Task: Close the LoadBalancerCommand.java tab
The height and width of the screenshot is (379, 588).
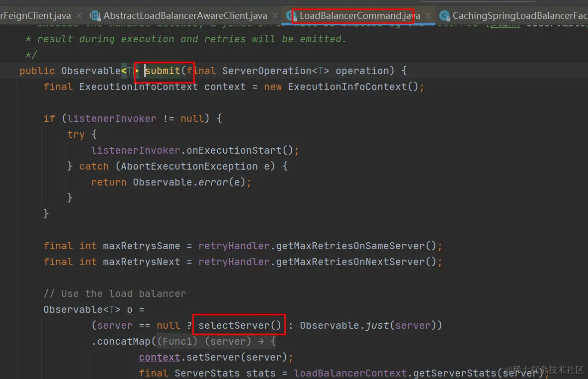Action: click(x=428, y=15)
